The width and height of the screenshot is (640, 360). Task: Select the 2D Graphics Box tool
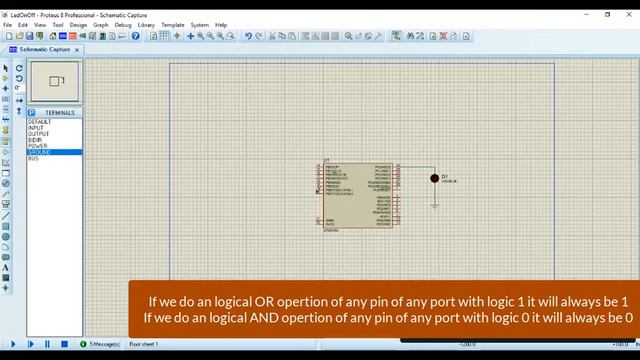6,227
